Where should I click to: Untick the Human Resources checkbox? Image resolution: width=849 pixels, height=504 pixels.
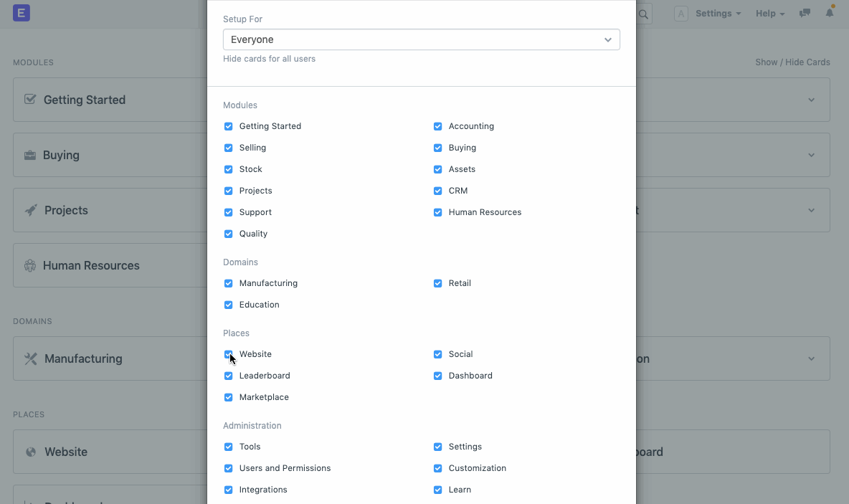click(x=437, y=212)
